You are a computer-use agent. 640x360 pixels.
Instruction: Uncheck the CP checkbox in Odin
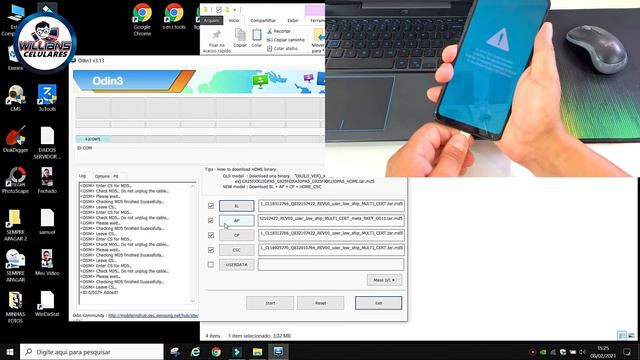[x=211, y=235]
